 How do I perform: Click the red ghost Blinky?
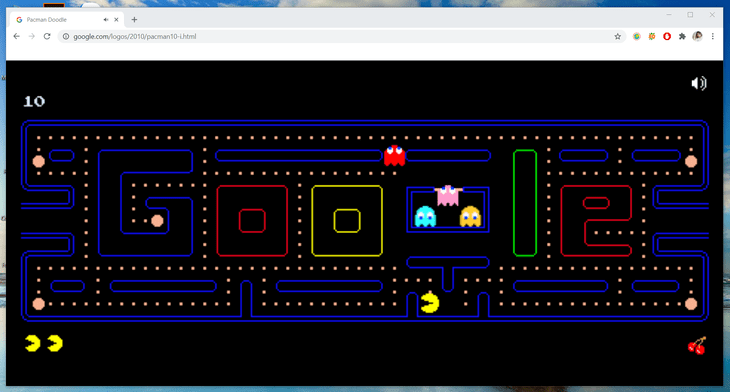tap(394, 155)
